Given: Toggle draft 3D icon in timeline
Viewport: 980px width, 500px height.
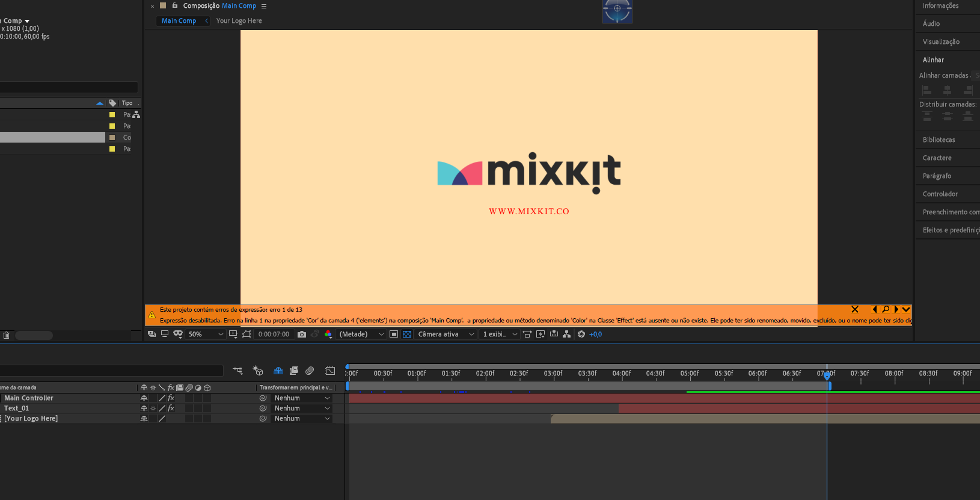Looking at the screenshot, I should [258, 371].
